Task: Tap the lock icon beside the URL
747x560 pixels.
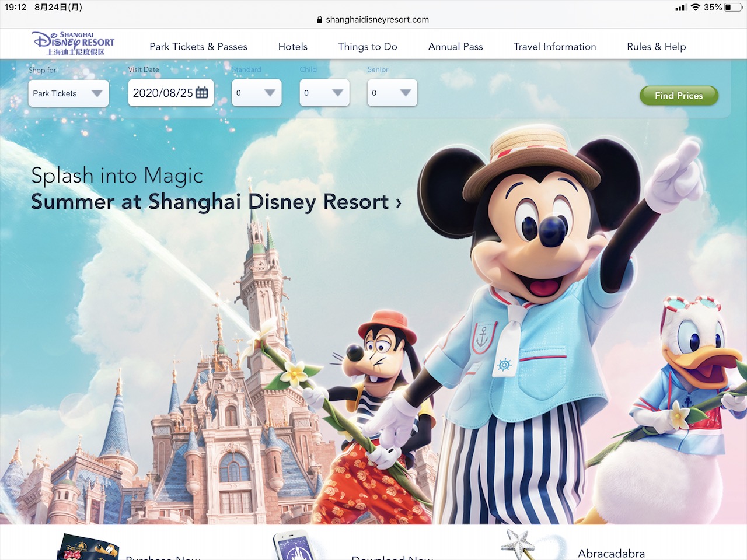Action: tap(319, 19)
